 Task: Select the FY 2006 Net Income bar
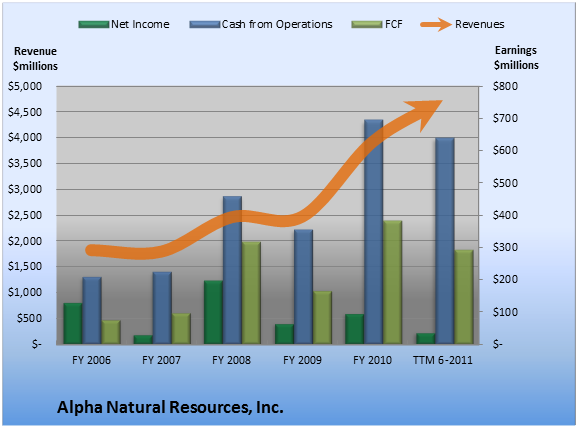[x=72, y=324]
